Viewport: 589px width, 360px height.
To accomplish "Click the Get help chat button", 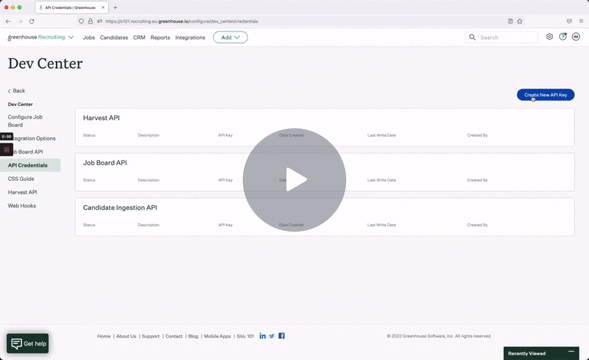I will (x=28, y=343).
